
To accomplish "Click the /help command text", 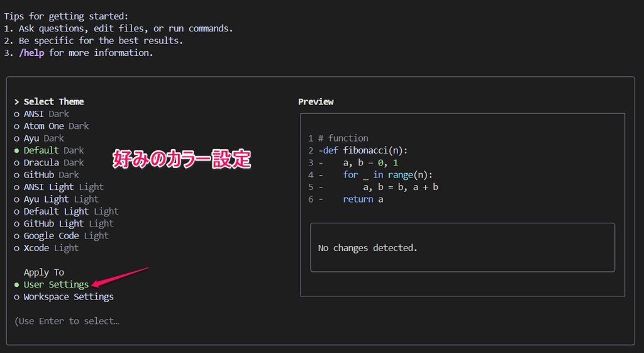I will 31,53.
